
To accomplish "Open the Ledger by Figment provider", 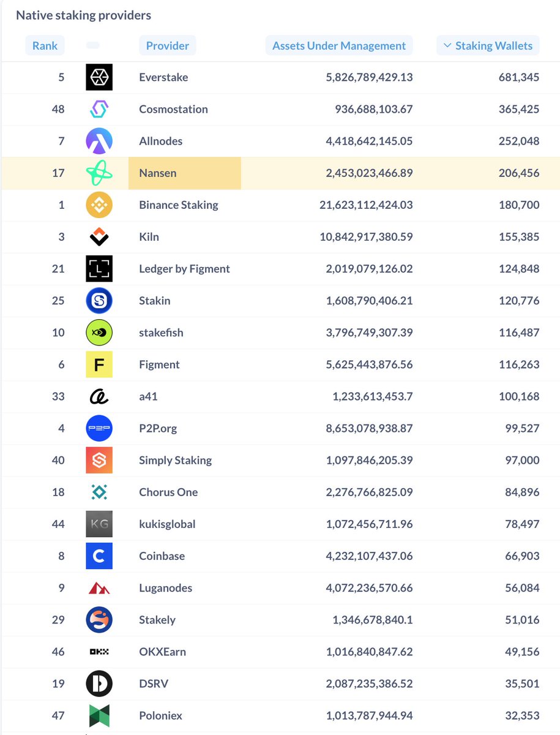I will click(x=184, y=268).
